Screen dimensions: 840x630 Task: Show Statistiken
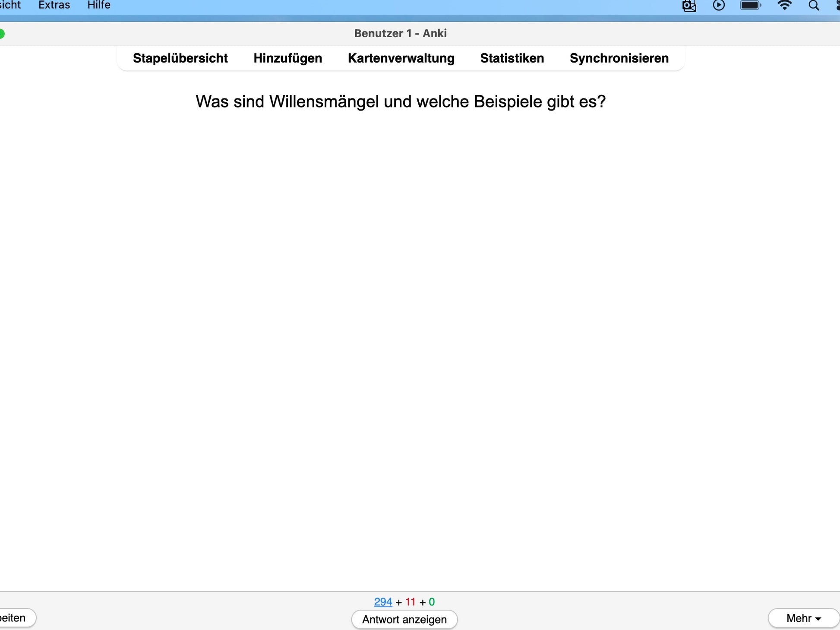(x=512, y=58)
